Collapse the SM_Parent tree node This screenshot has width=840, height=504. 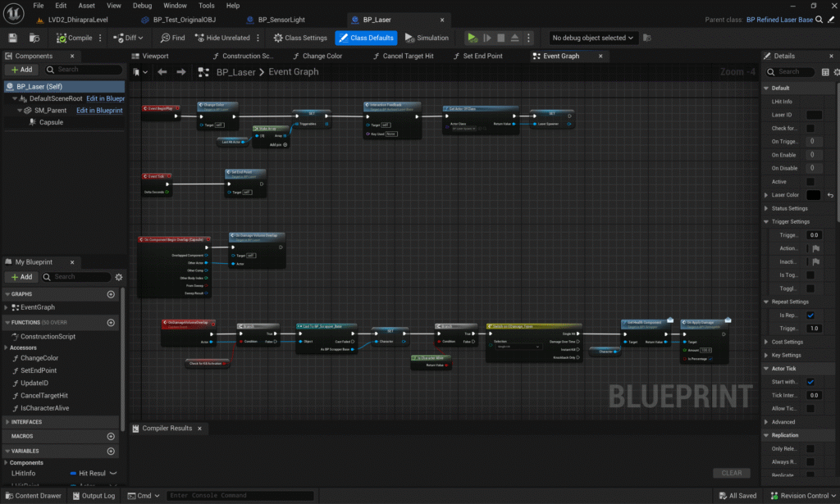click(x=20, y=110)
